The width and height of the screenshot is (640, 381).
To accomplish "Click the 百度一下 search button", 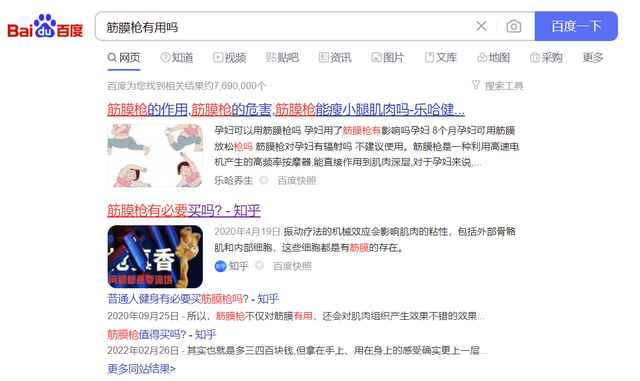I will click(x=576, y=26).
